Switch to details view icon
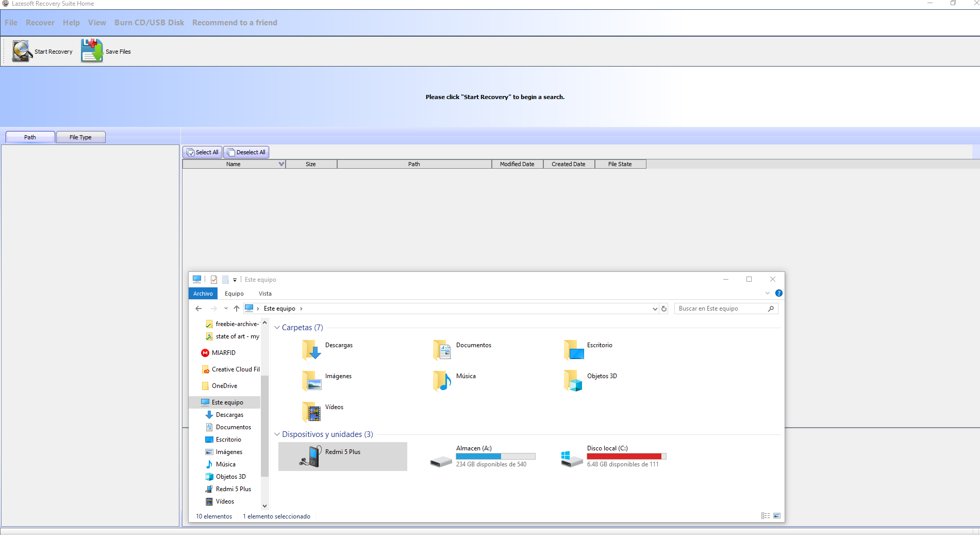Screen dimensions: 980x535 pyautogui.click(x=766, y=516)
